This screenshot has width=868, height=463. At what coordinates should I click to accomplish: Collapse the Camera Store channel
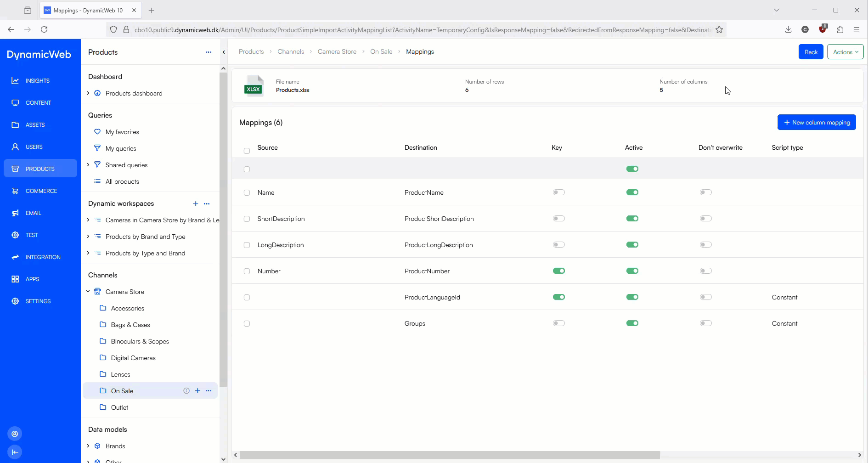click(x=88, y=292)
